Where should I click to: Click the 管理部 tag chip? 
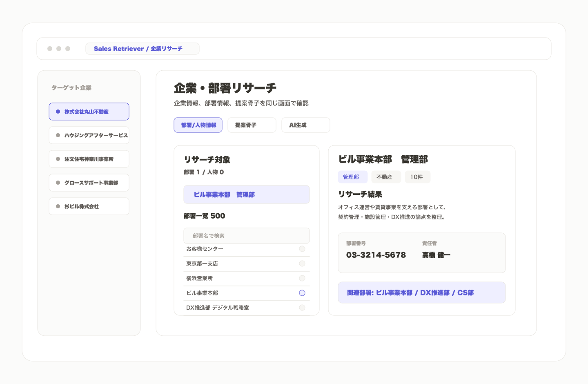(353, 177)
